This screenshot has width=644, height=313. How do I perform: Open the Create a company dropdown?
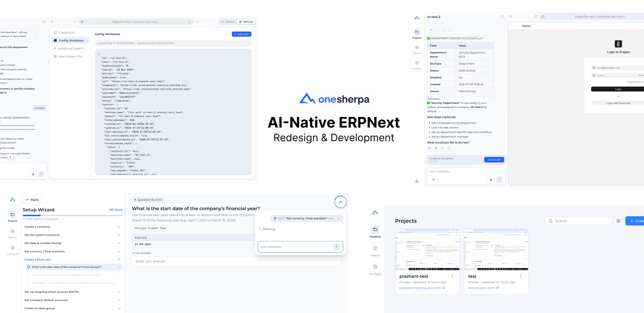[x=455, y=159]
